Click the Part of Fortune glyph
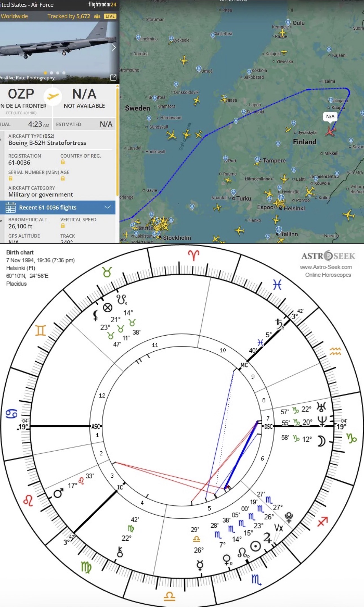 [x=108, y=307]
